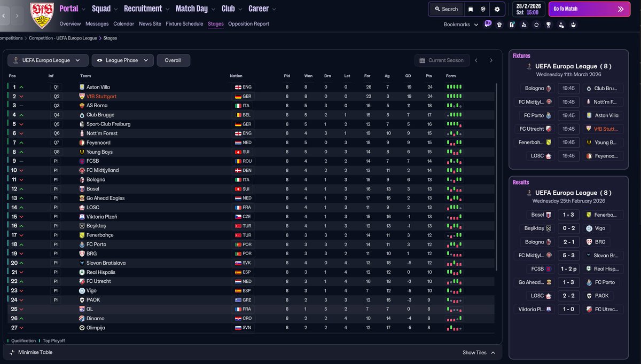Switch to the Overview tab
641x364 pixels.
tap(70, 23)
